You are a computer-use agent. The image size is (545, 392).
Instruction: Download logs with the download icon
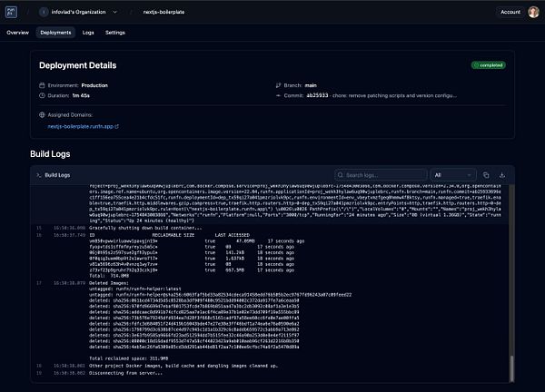502,175
